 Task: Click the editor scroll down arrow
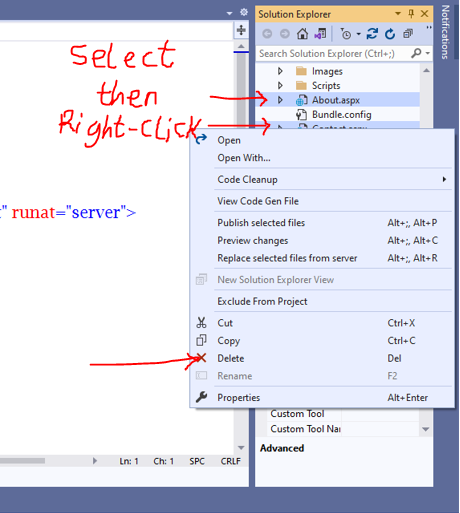241,447
